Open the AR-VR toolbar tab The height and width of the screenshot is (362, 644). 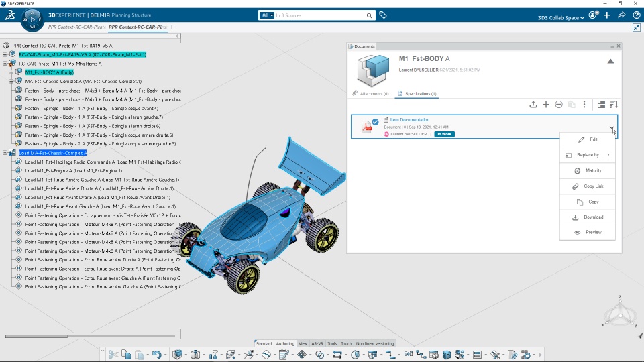[317, 343]
